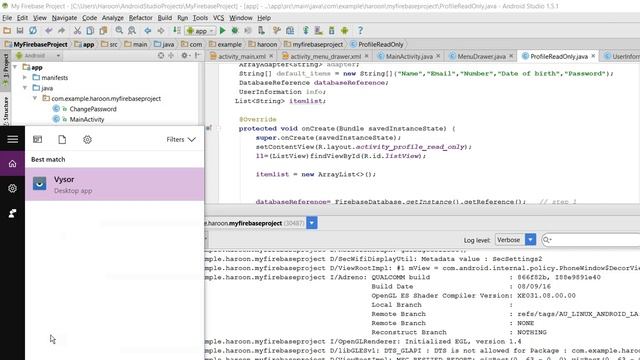Click the Attach debugger to process icon

261,31
